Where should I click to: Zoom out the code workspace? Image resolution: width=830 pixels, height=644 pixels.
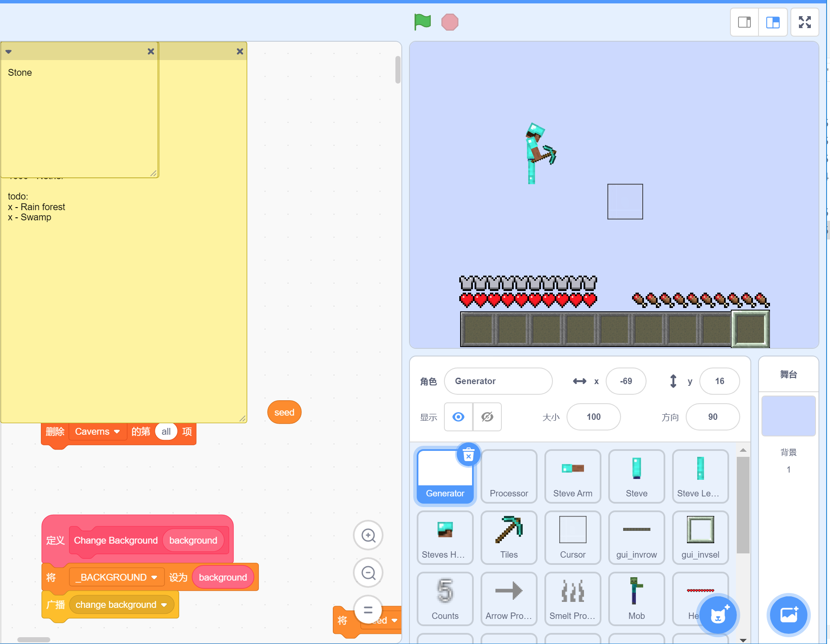368,573
